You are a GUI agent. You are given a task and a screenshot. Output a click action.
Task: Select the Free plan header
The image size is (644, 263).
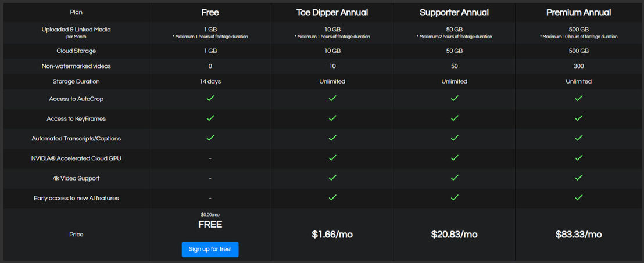[x=210, y=13]
